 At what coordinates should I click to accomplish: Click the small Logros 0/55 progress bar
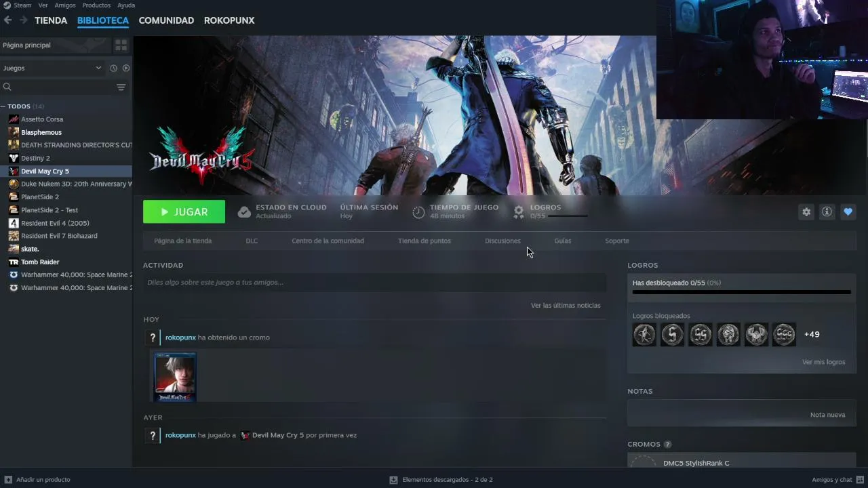coord(568,216)
